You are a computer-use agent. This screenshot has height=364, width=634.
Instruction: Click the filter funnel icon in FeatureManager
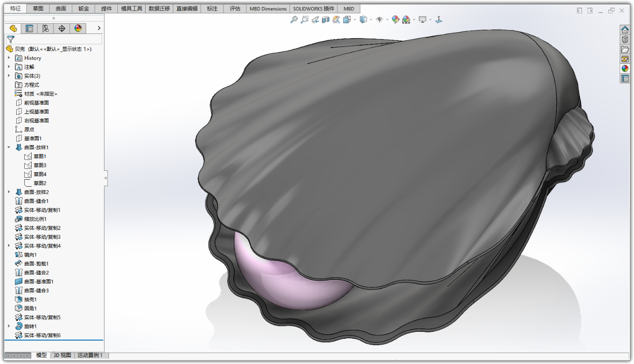coord(10,39)
